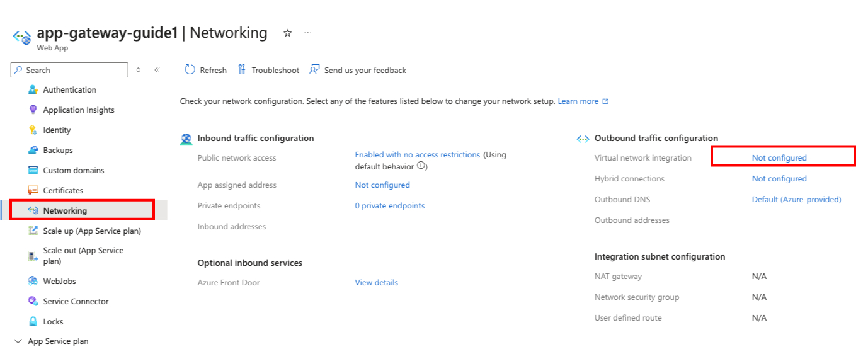This screenshot has height=354, width=868.
Task: Toggle the expand/collapse all sidebar arrows
Action: pyautogui.click(x=139, y=70)
